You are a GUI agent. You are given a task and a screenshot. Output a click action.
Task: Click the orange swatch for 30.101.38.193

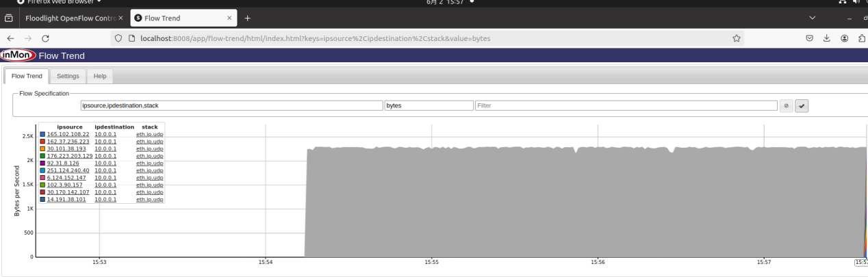point(42,148)
